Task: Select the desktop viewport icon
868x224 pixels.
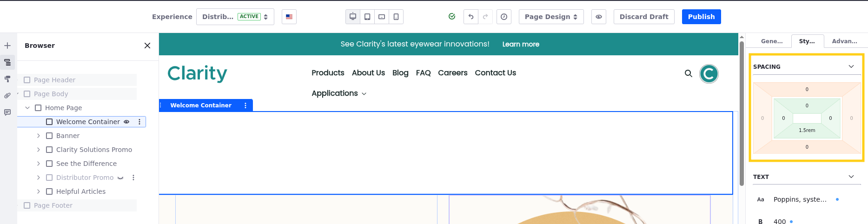Action: click(353, 17)
